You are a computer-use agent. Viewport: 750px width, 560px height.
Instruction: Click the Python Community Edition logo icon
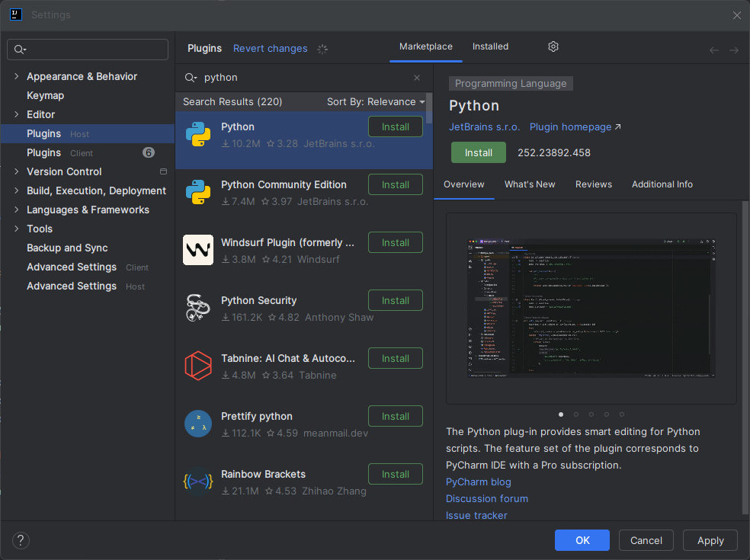[198, 192]
